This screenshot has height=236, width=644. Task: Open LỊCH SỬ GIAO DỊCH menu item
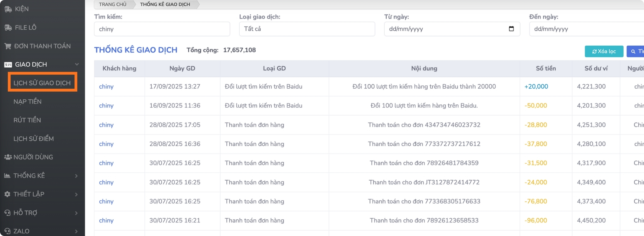pos(42,83)
